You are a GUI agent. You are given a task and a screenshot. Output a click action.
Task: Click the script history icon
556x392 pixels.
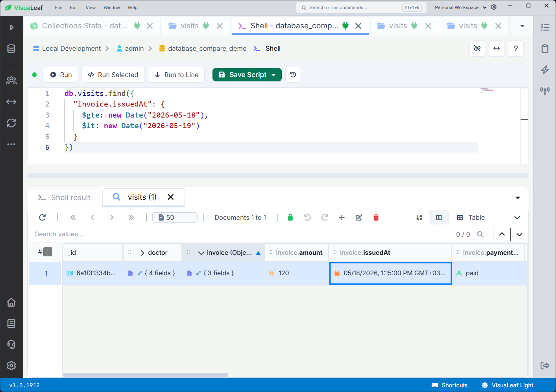(293, 75)
